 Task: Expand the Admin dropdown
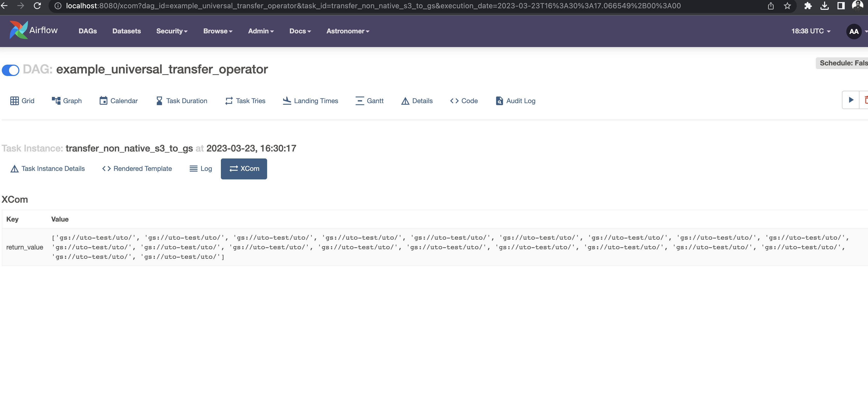coord(260,31)
